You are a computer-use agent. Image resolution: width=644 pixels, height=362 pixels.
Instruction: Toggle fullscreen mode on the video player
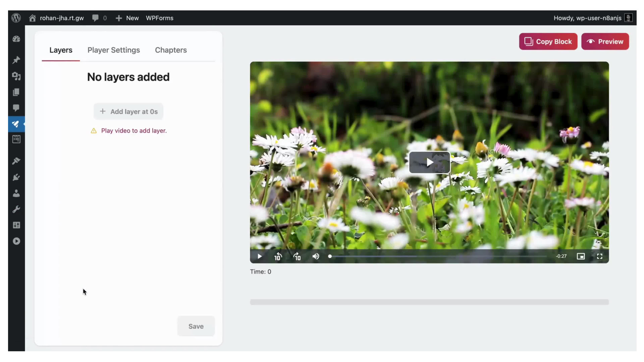600,256
